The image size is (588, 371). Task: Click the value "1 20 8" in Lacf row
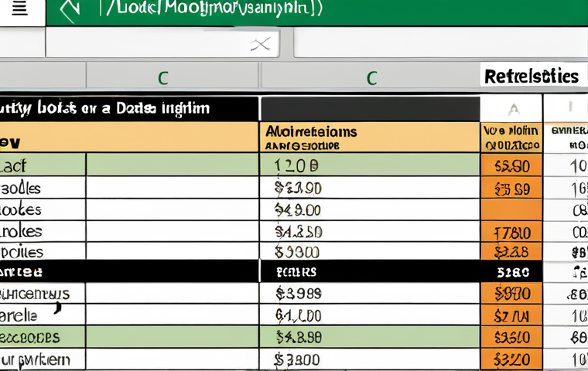point(296,165)
